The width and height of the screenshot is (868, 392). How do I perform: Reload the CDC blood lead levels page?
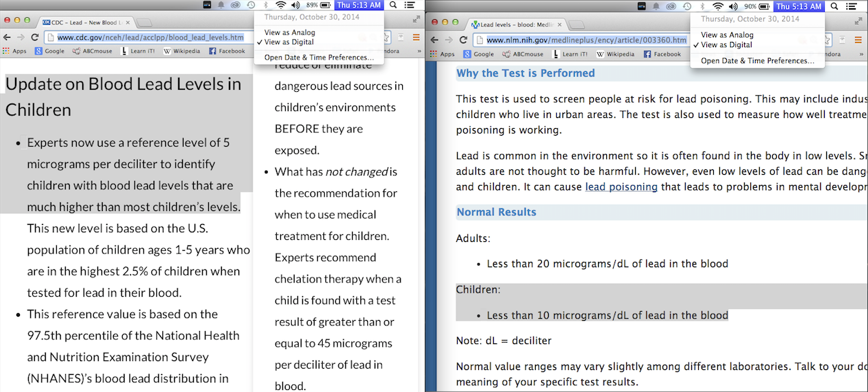34,38
